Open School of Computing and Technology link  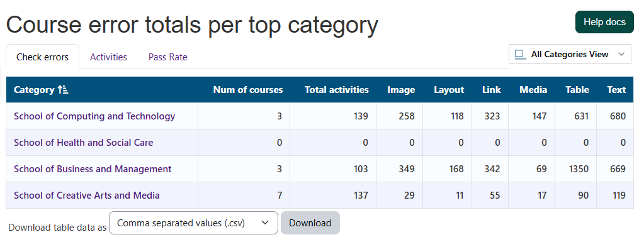point(94,116)
